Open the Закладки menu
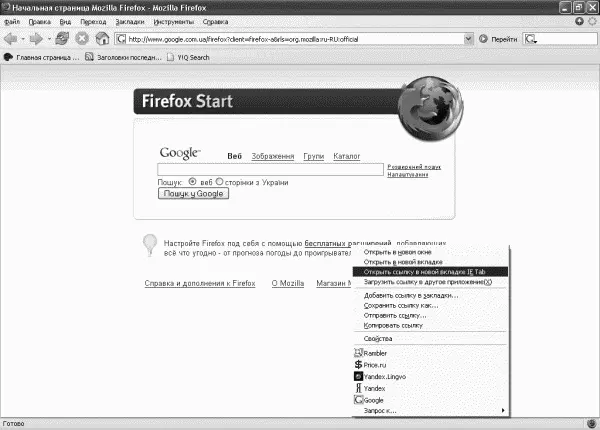 pos(130,22)
